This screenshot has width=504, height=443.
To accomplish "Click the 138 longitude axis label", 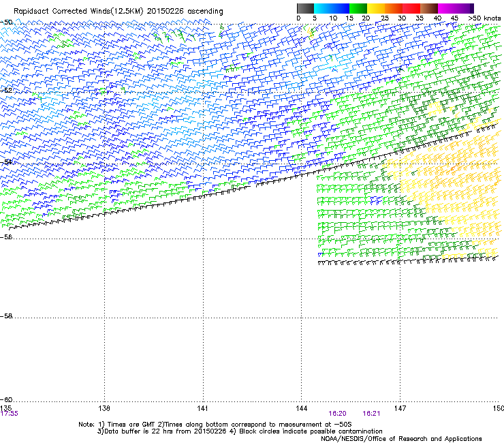I will click(x=104, y=408).
